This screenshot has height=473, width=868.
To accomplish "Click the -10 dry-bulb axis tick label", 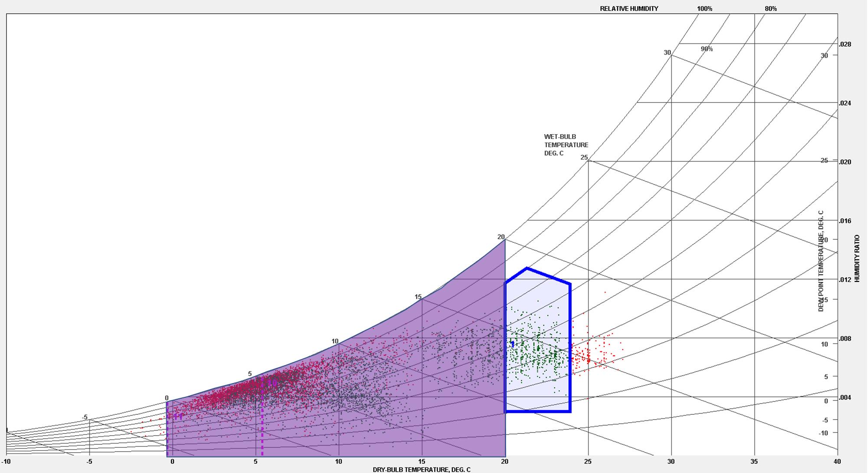I will tap(6, 462).
